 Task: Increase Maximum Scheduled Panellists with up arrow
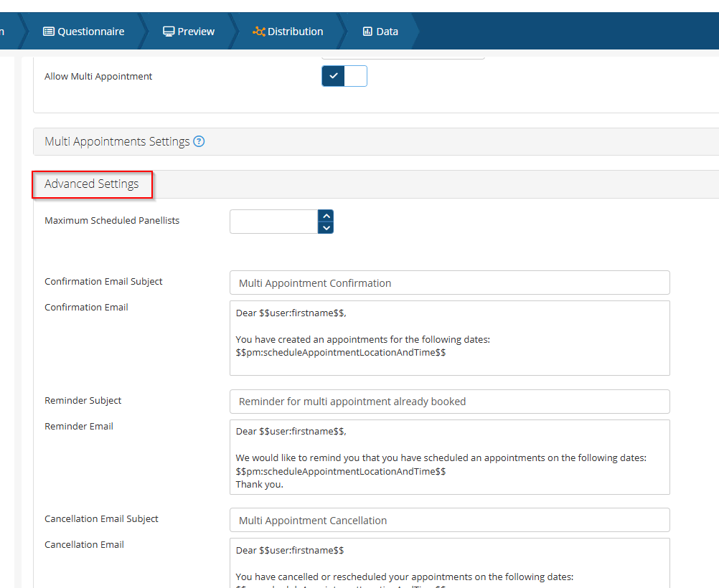(326, 216)
